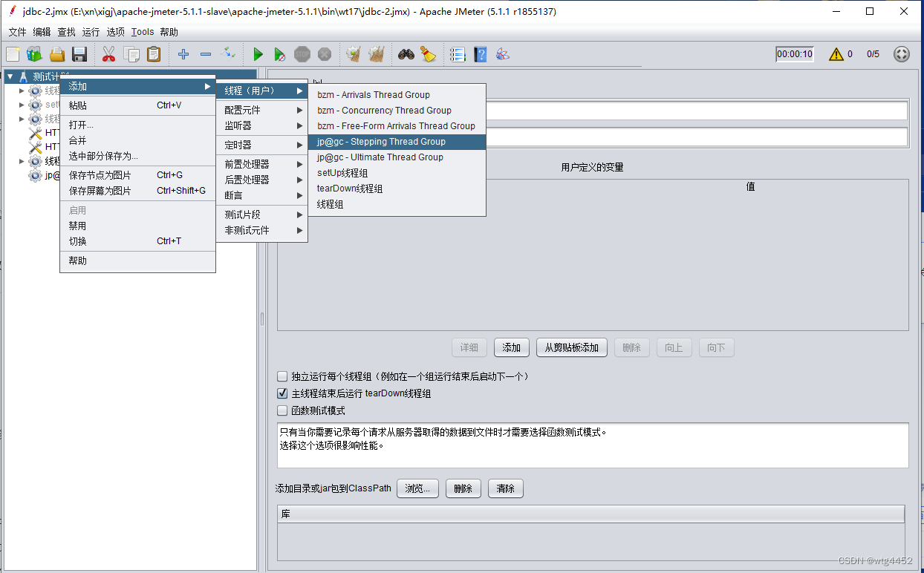The image size is (924, 573).
Task: Click the round icon beside 0/5
Action: coord(901,54)
